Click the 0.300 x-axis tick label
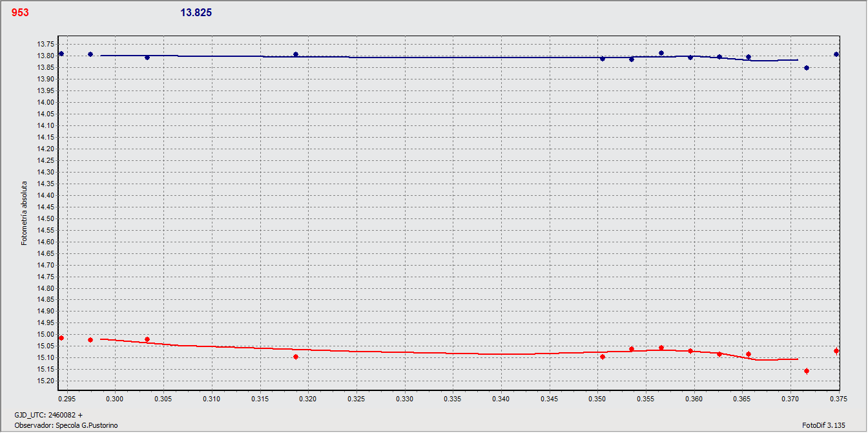 pos(115,399)
